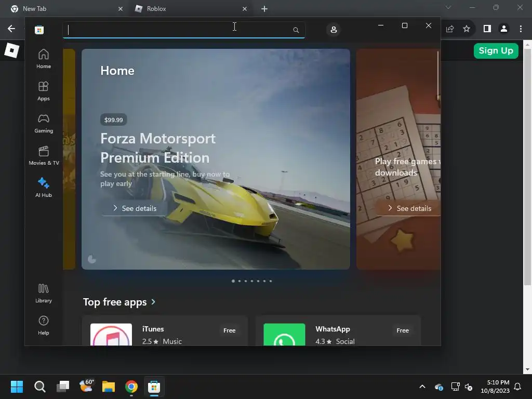Select the second carousel page dot

point(240,281)
